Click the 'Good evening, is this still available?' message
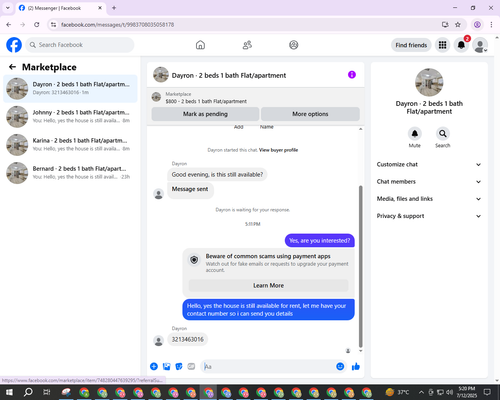This screenshot has width=500, height=400. click(x=217, y=174)
